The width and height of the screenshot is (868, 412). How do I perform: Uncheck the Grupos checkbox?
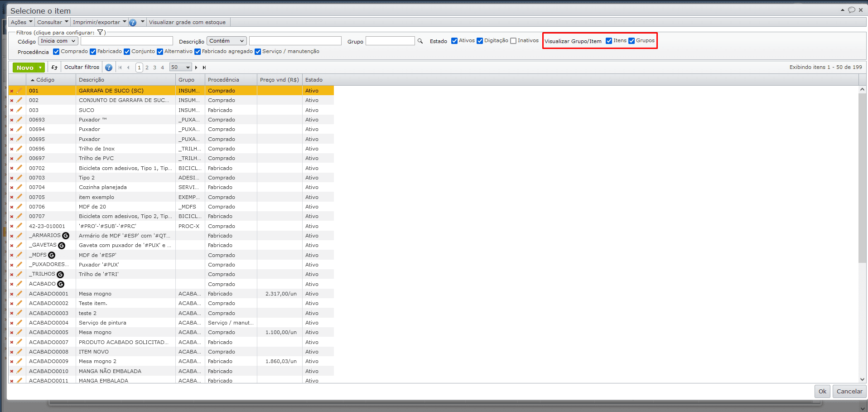tap(632, 41)
